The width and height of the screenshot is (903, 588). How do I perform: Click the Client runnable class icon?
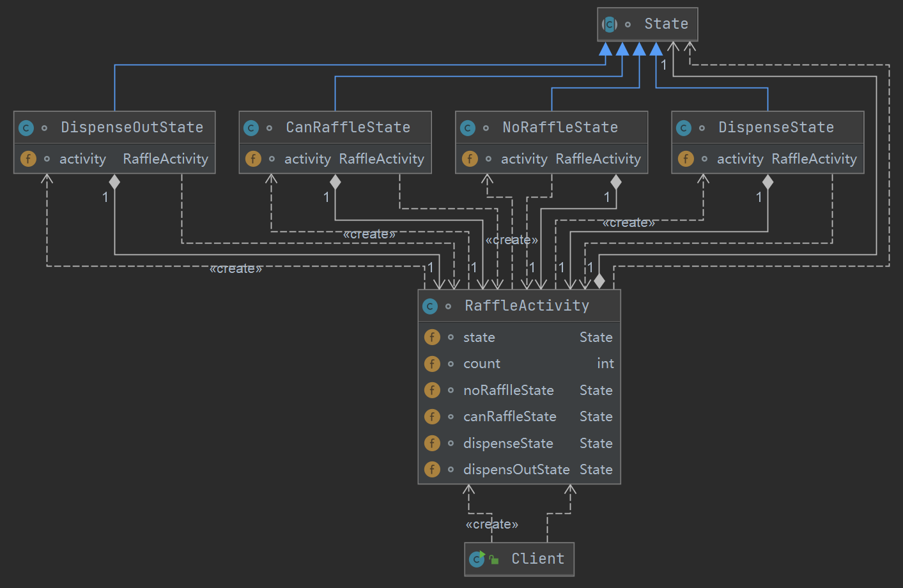point(477,559)
